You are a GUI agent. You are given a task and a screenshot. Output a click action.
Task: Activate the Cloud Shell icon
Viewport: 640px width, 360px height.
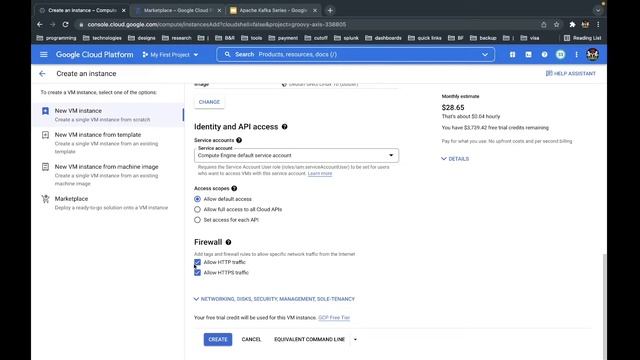[529, 54]
